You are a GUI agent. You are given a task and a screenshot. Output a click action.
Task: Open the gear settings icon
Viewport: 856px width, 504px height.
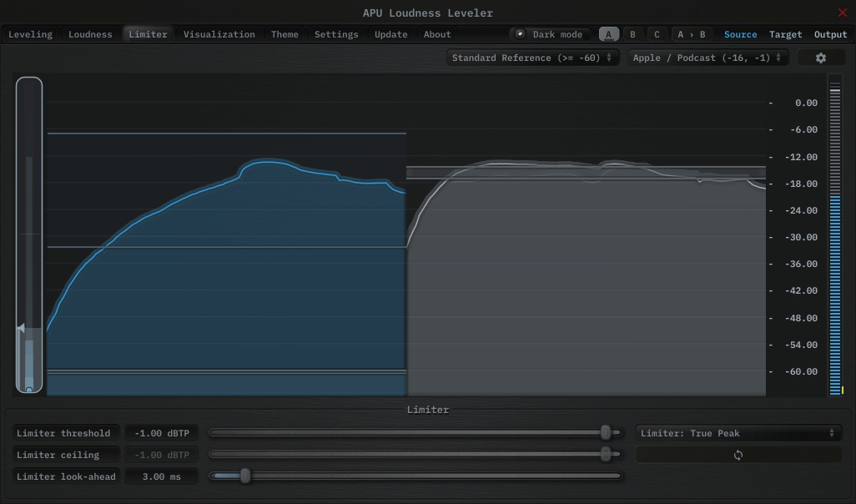(820, 58)
